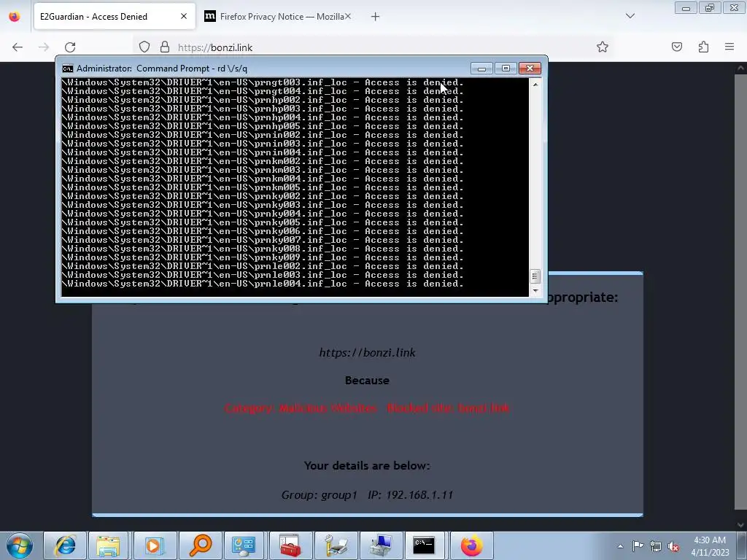This screenshot has height=560, width=747.
Task: Click the https://bonzi.link blocked URL text
Action: (367, 353)
